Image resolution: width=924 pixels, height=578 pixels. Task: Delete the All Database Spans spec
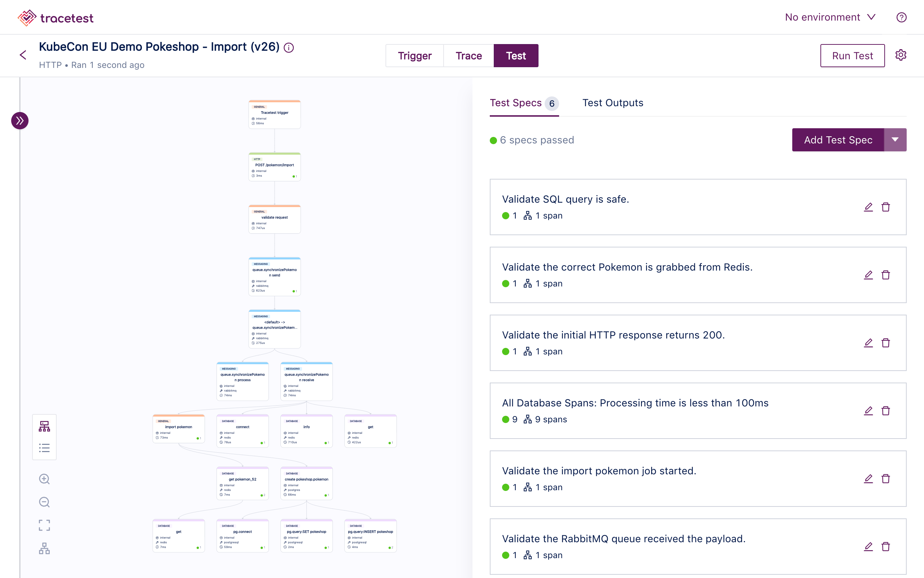coord(886,411)
